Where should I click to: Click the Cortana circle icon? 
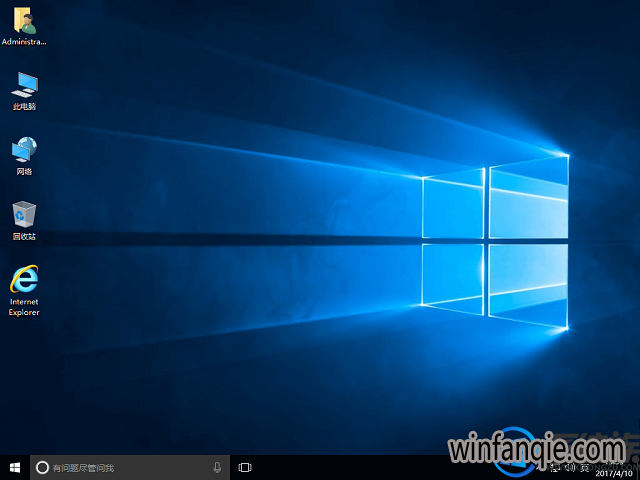42,467
